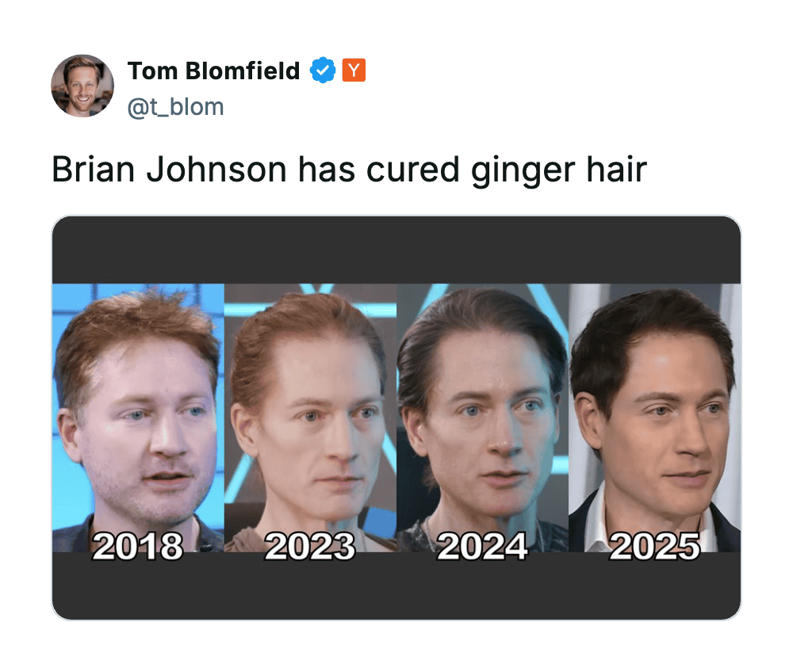The image size is (793, 672).
Task: Open the 2025 photo panel
Action: pyautogui.click(x=655, y=418)
